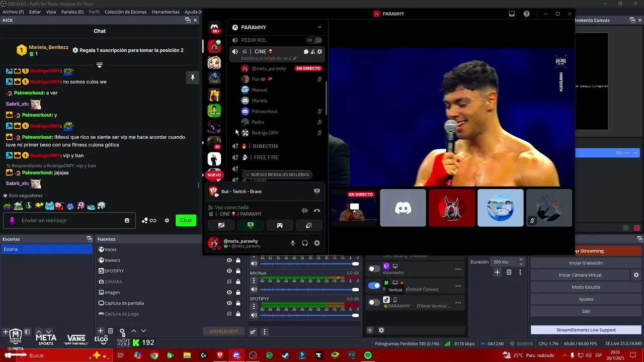Open the Archivo menu in OBS
Image resolution: width=644 pixels, height=362 pixels.
click(x=13, y=12)
